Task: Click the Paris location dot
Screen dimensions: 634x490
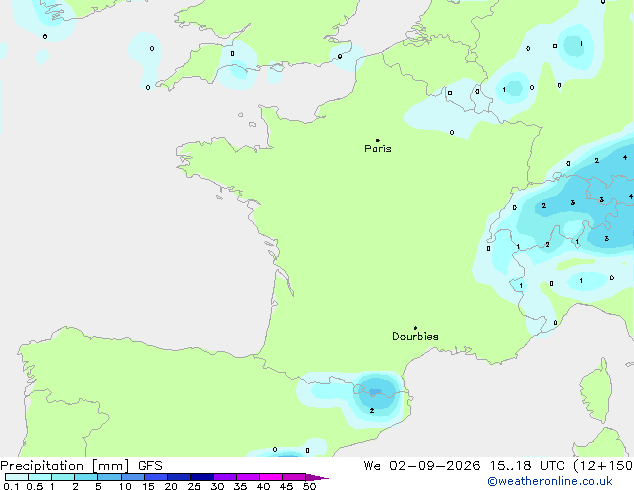Action: click(x=378, y=140)
